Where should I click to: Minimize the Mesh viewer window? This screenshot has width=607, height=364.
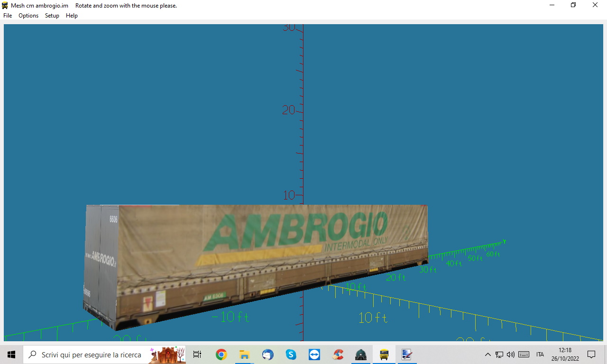tap(552, 5)
